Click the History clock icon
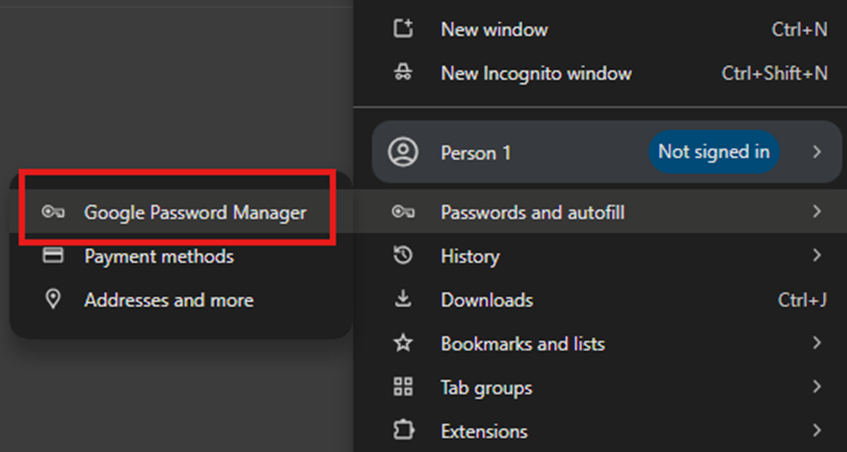 click(x=403, y=255)
